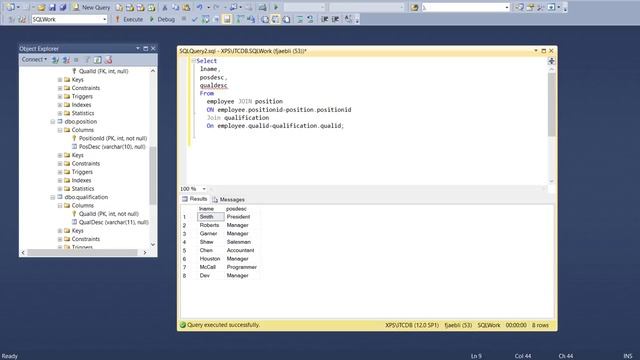Click the Cut scissors icon
The image size is (640, 360).
click(165, 7)
